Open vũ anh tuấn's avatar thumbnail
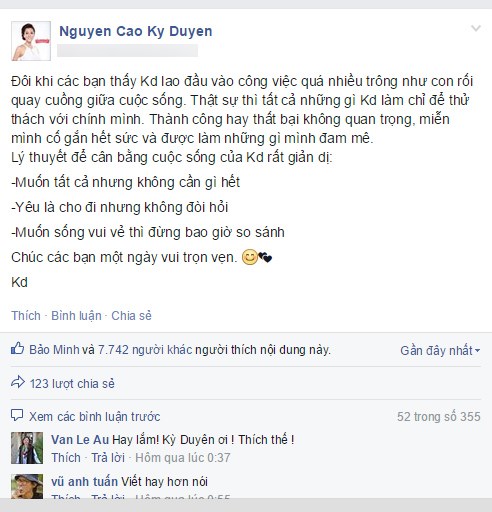The height and width of the screenshot is (512, 492). pyautogui.click(x=27, y=486)
